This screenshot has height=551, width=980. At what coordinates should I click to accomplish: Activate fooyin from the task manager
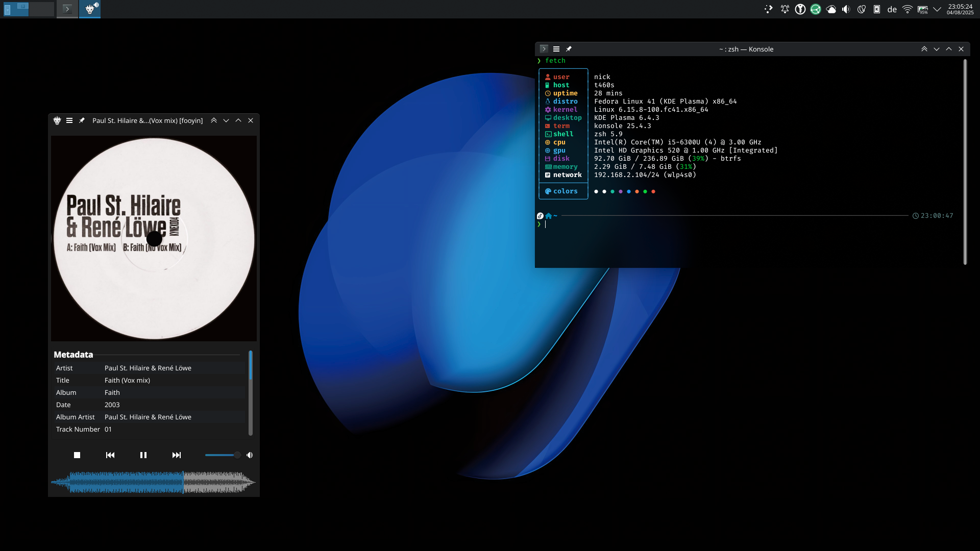click(x=90, y=9)
